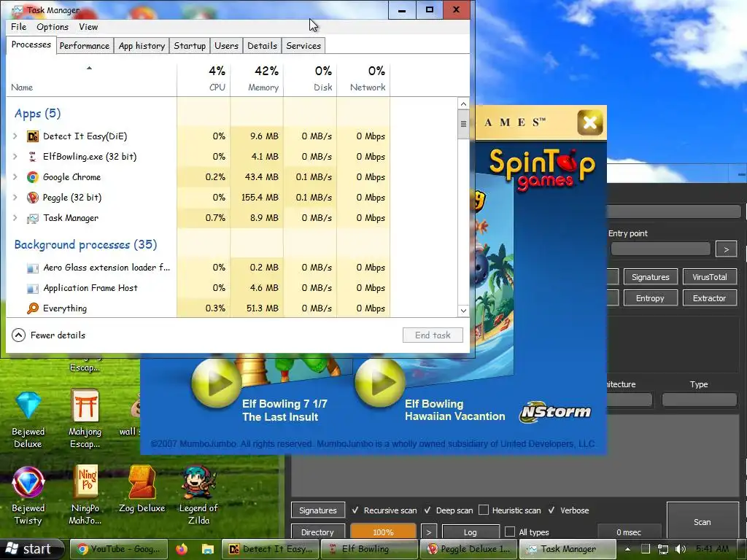Show hidden tray icons arrow
The image size is (747, 560).
tap(628, 549)
